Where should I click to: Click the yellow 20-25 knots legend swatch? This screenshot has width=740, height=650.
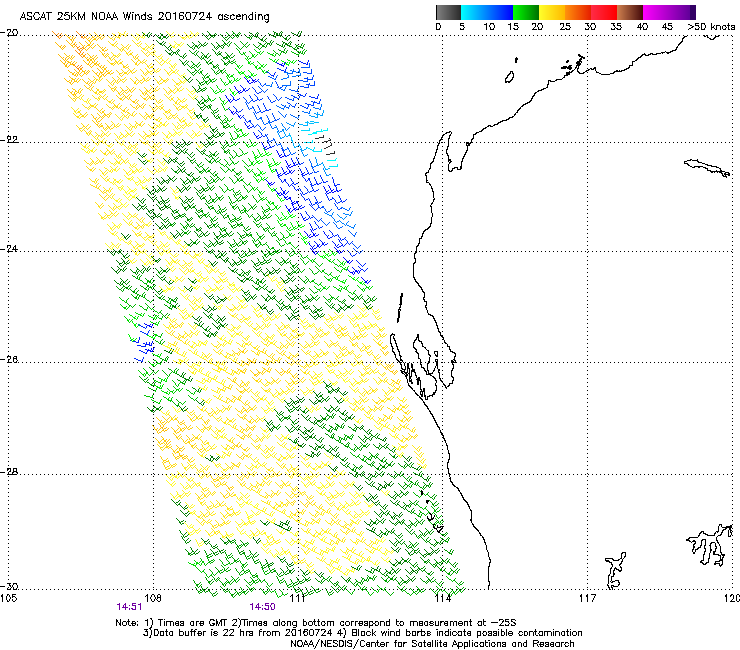pos(552,12)
